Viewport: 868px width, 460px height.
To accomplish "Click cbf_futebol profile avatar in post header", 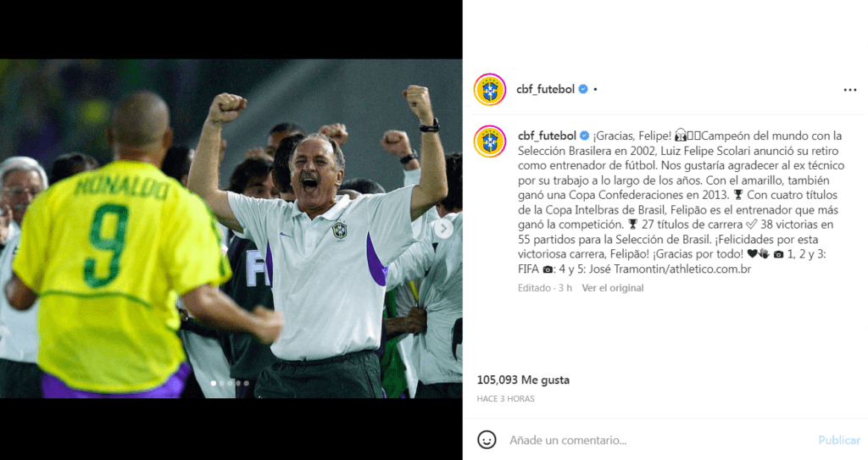I will (490, 89).
